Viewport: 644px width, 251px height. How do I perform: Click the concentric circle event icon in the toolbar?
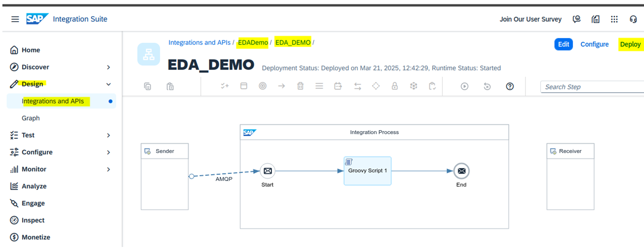pos(262,86)
